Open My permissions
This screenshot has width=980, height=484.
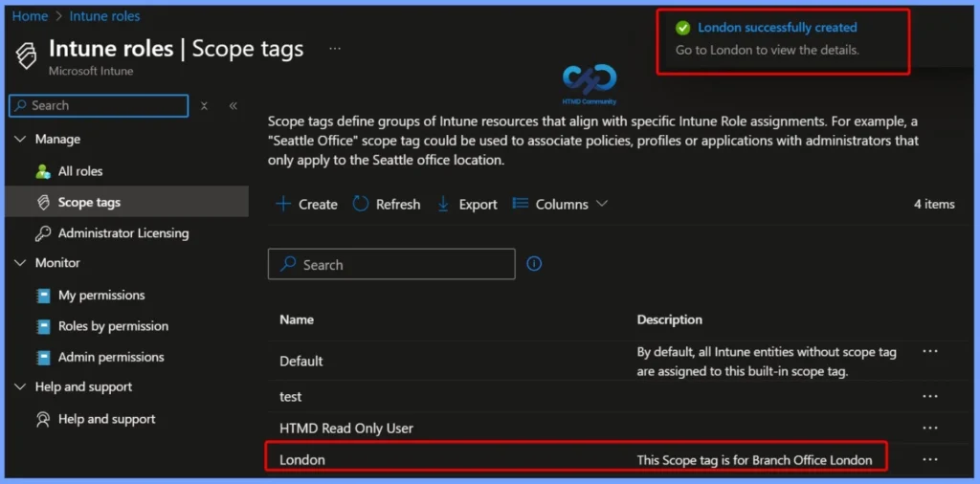[101, 295]
